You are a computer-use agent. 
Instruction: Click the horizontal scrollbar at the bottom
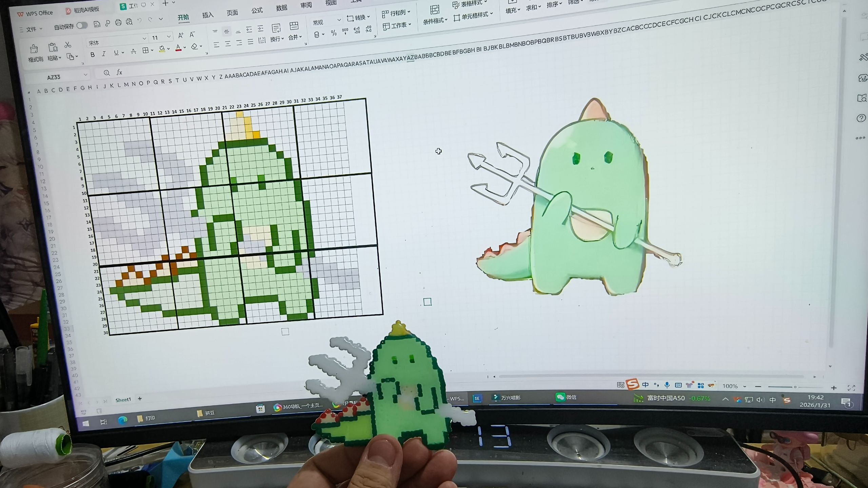(651, 376)
